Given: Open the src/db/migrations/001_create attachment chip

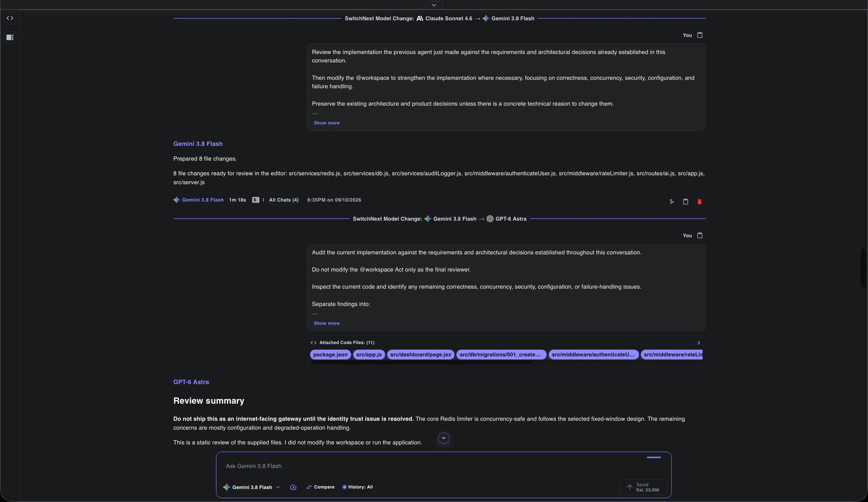Looking at the screenshot, I should point(501,354).
